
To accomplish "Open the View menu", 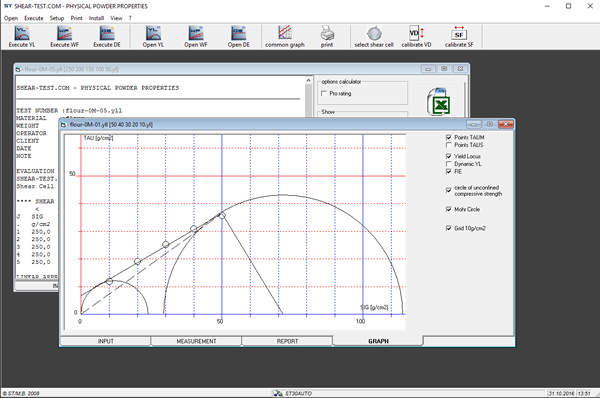I will click(x=116, y=18).
